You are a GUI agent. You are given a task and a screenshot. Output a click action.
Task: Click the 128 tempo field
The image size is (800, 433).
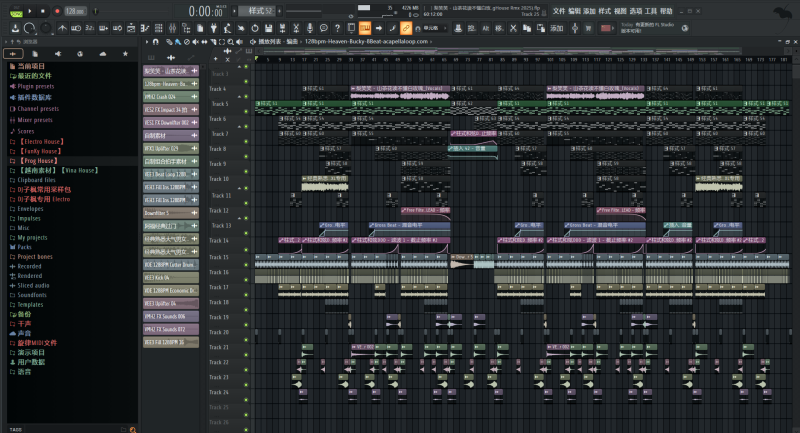(74, 11)
